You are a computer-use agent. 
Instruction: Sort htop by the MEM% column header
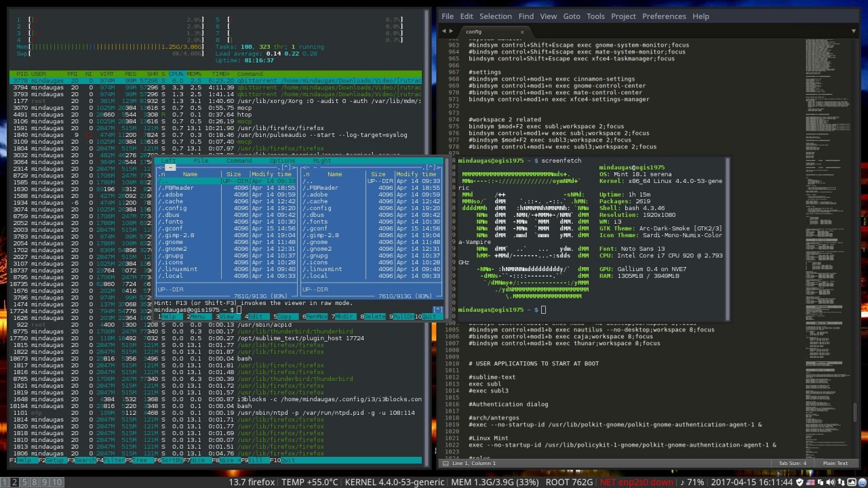tap(194, 74)
